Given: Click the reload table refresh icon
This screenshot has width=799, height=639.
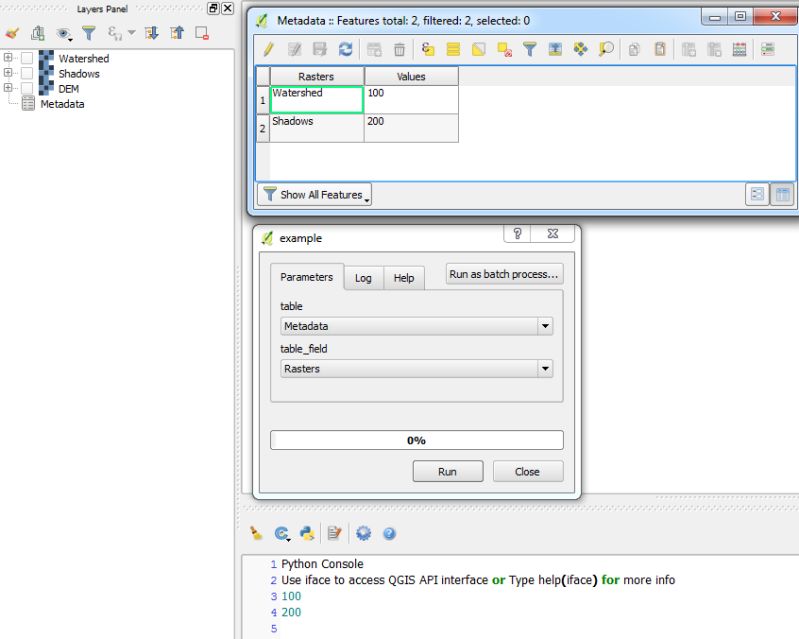Looking at the screenshot, I should 345,49.
